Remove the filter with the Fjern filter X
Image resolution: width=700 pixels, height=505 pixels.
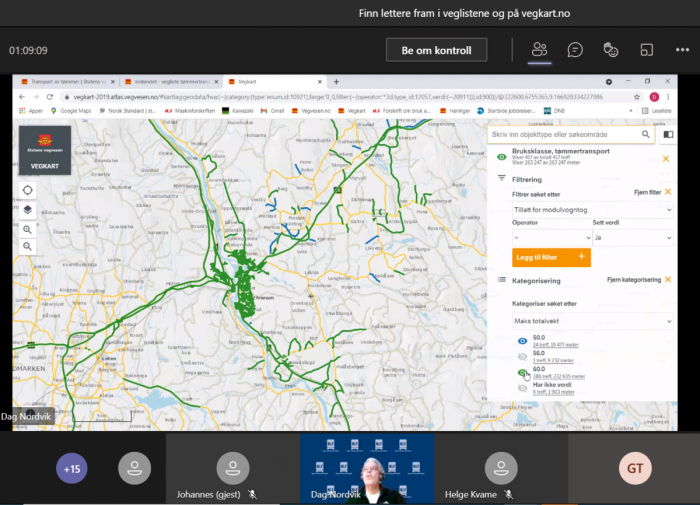[668, 192]
